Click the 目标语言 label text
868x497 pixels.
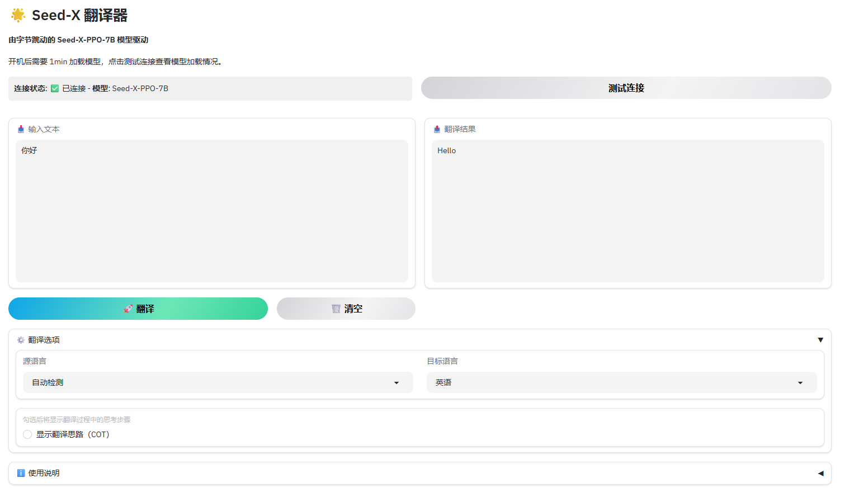click(x=442, y=361)
